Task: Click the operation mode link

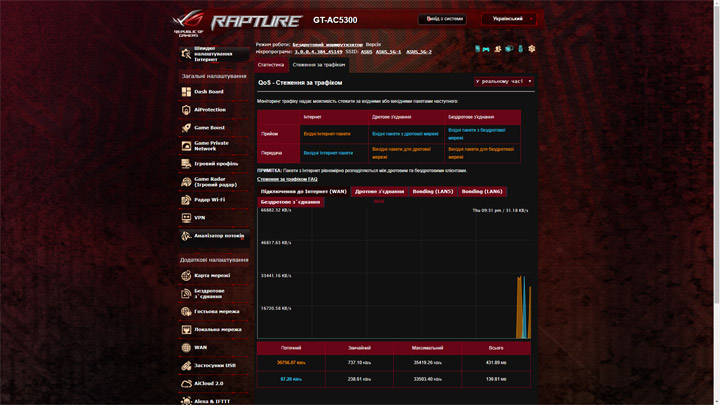Action: [x=327, y=45]
